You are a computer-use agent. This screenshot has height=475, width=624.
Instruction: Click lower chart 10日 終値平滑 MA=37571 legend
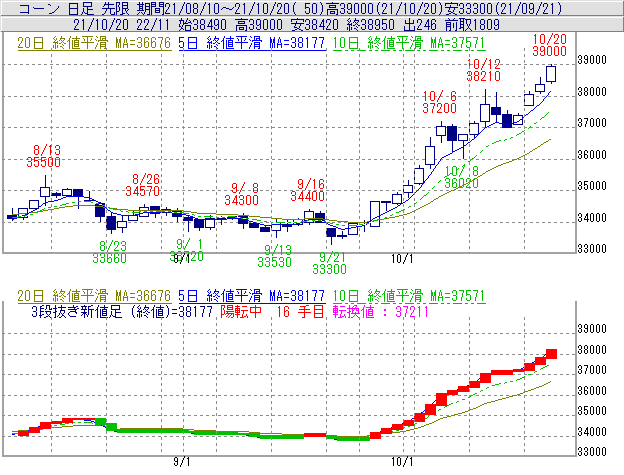(x=409, y=296)
